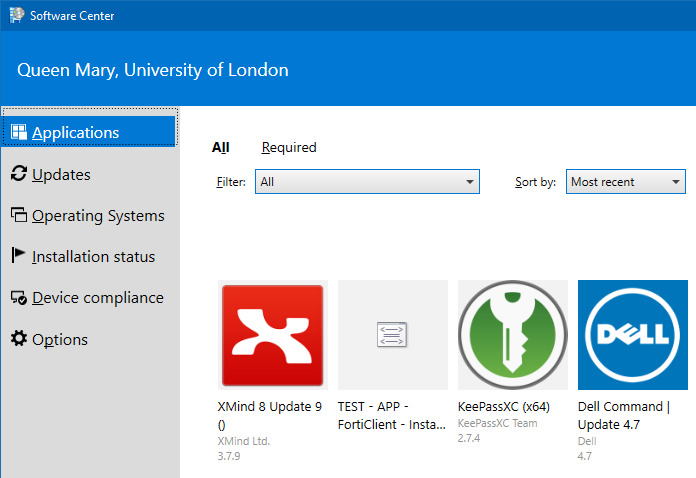Click the Software Center title bar icon

pos(17,15)
